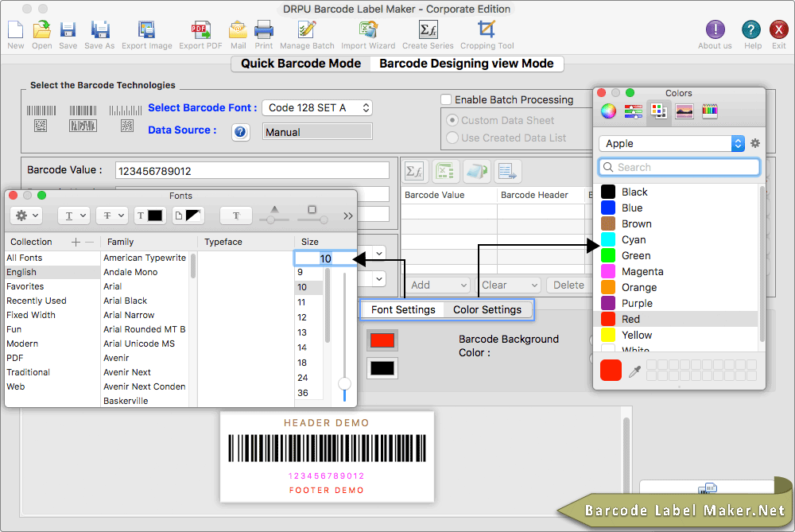This screenshot has height=532, width=795.
Task: Click the Data Source help question icon
Action: point(240,132)
